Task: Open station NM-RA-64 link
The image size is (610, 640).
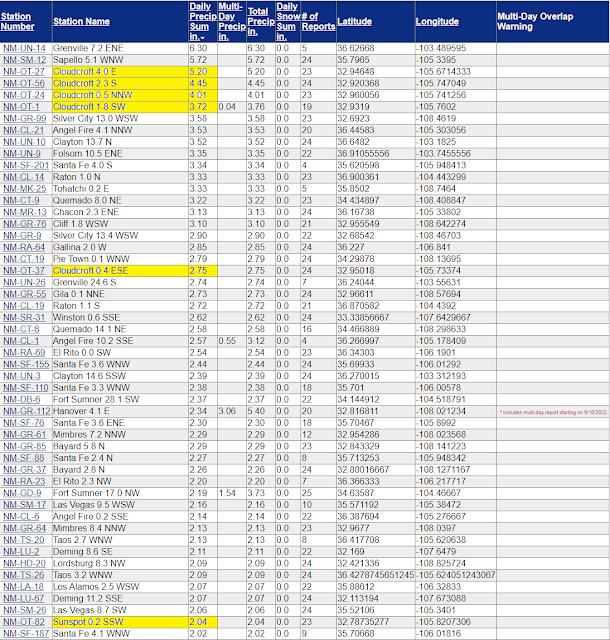Action: 24,247
